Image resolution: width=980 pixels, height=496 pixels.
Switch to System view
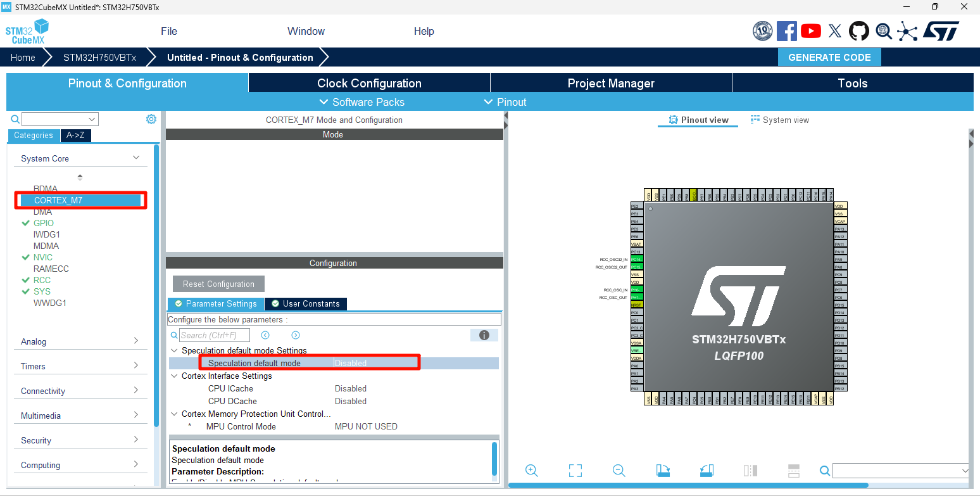[780, 120]
